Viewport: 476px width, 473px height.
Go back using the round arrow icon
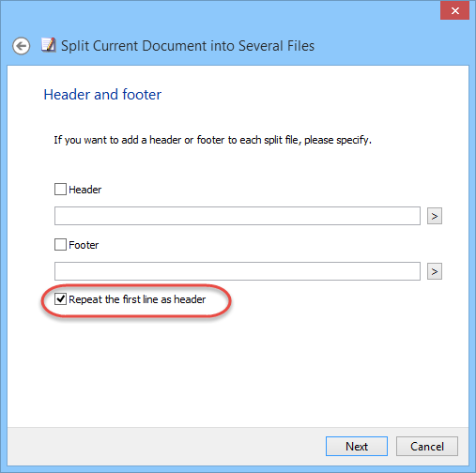[x=21, y=46]
